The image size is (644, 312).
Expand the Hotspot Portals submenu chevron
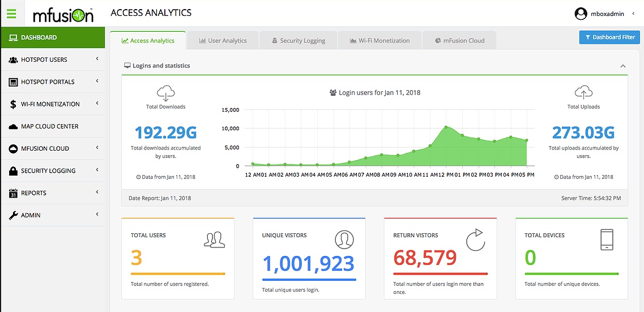coord(97,82)
